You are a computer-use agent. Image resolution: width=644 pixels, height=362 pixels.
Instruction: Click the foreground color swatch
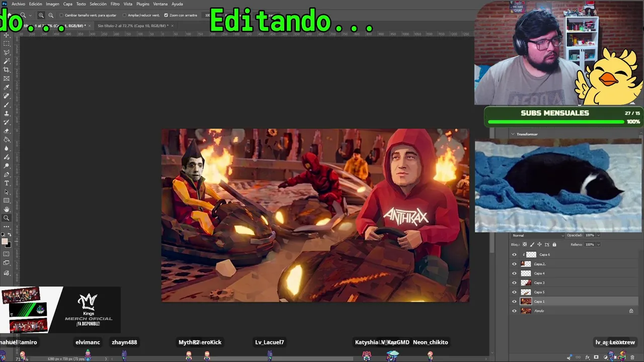(x=5, y=241)
